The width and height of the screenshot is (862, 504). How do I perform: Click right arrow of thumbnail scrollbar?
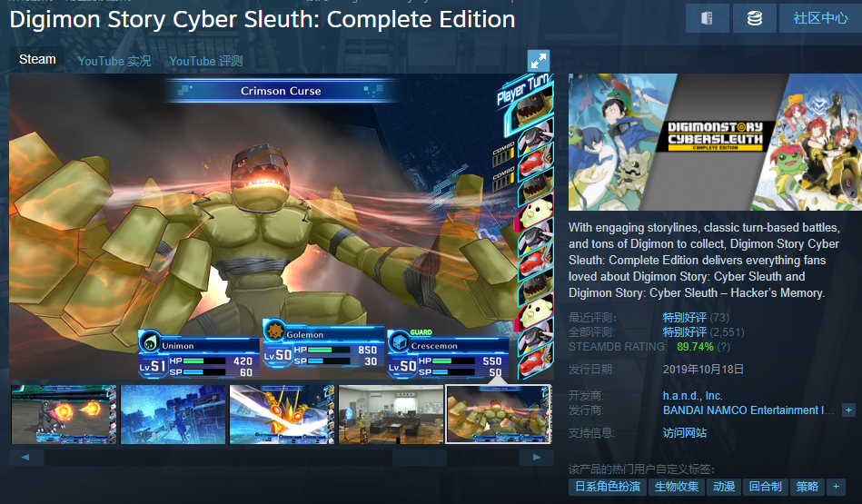pyautogui.click(x=537, y=458)
